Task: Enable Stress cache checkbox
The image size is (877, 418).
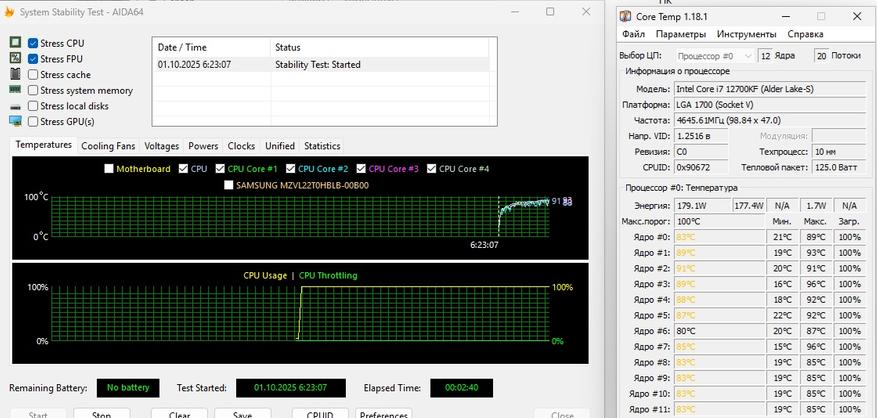Action: pyautogui.click(x=33, y=74)
